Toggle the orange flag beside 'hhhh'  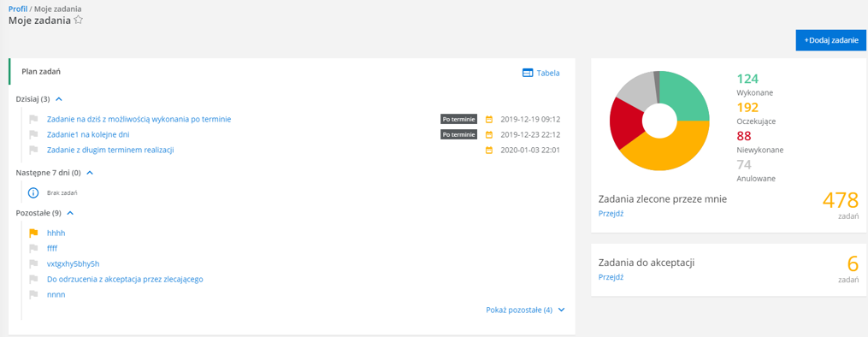pyautogui.click(x=33, y=233)
